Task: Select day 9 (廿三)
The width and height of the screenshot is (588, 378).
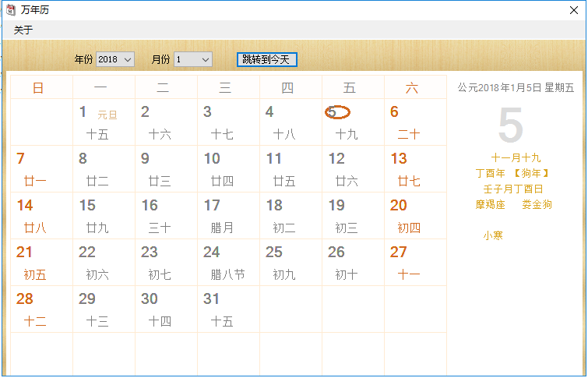Action: pyautogui.click(x=166, y=169)
